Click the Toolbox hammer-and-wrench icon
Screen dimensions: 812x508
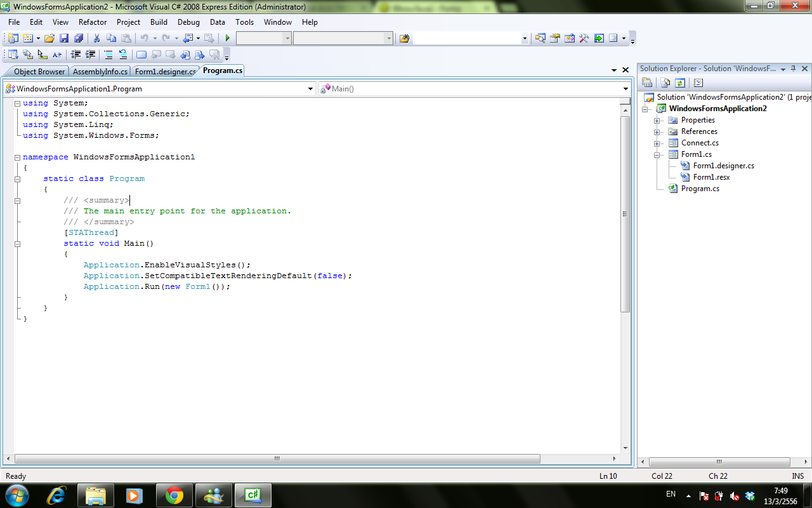point(584,39)
